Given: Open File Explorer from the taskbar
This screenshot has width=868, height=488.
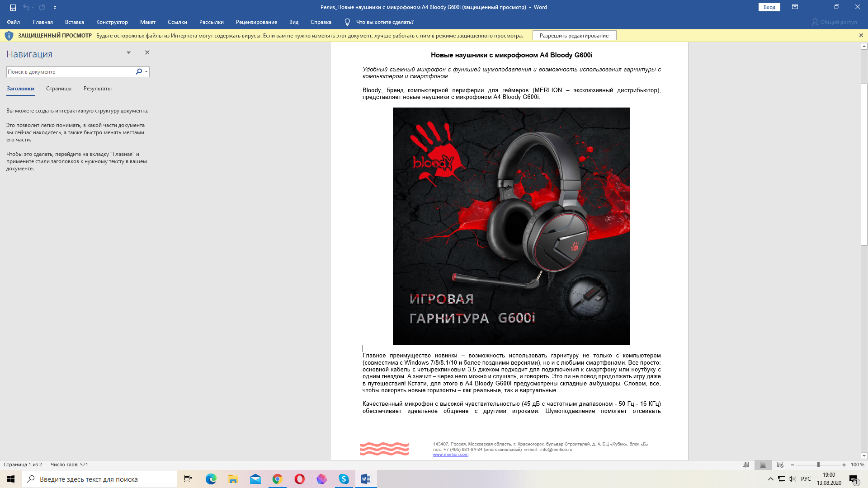Looking at the screenshot, I should click(x=233, y=479).
